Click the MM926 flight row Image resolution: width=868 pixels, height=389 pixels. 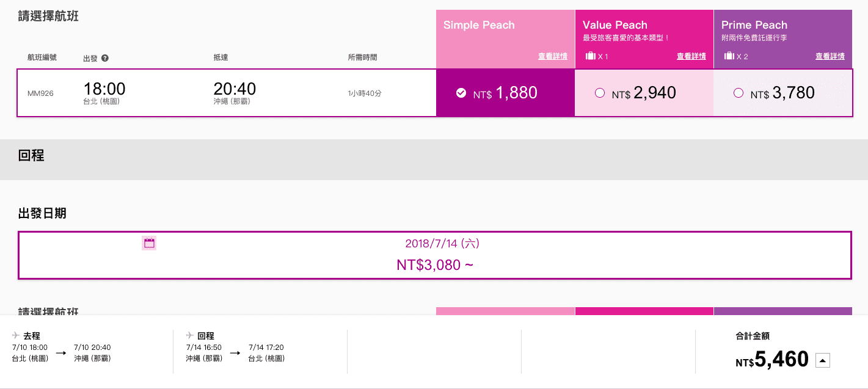[x=227, y=93]
